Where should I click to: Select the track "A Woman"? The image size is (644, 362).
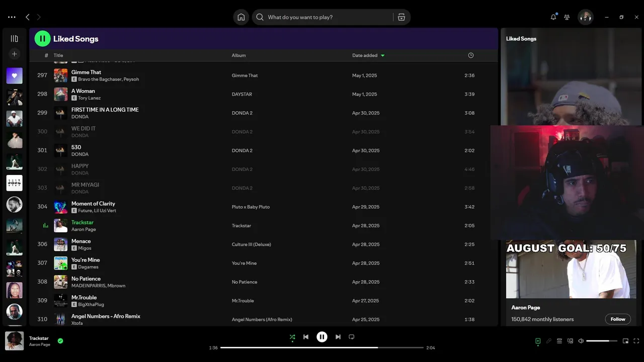[x=83, y=91]
